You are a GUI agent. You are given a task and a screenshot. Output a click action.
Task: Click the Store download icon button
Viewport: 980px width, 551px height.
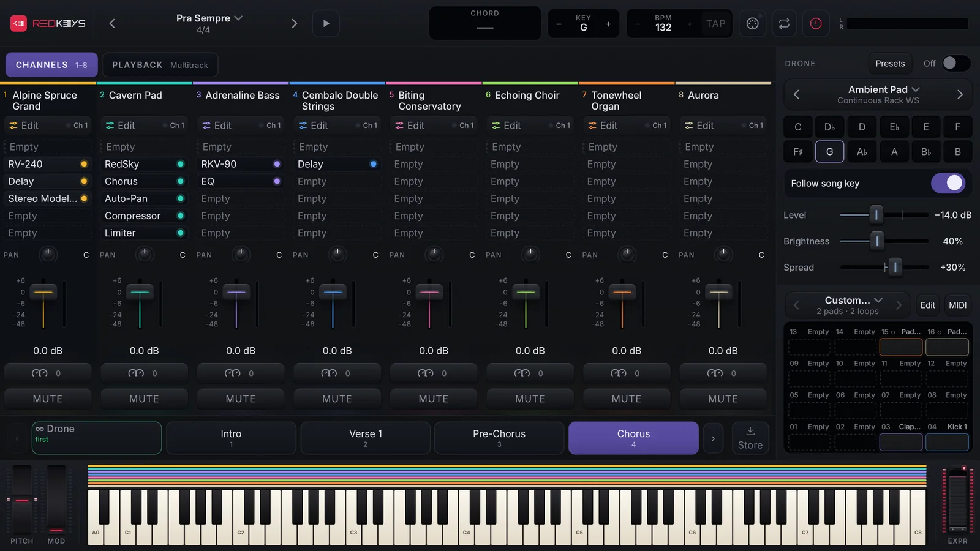click(750, 438)
